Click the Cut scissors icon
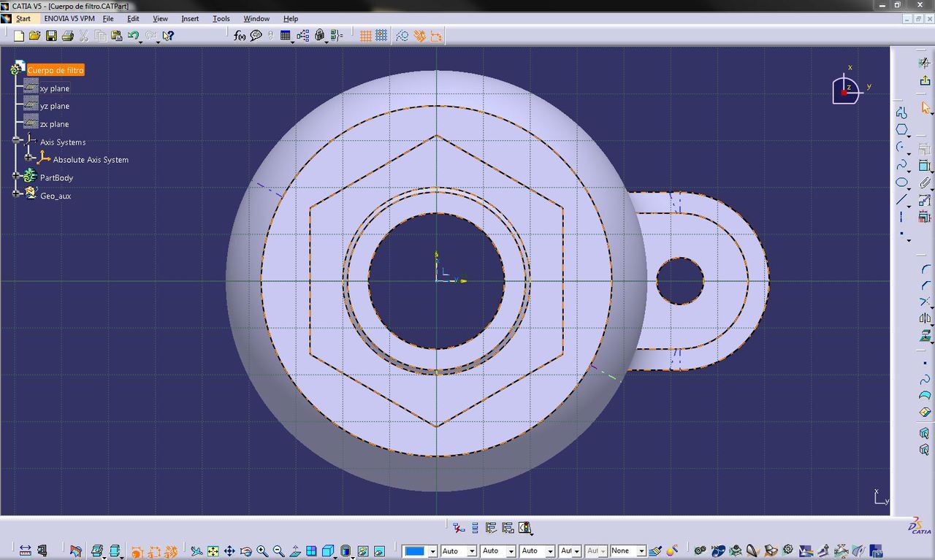The height and width of the screenshot is (560, 935). pyautogui.click(x=83, y=36)
